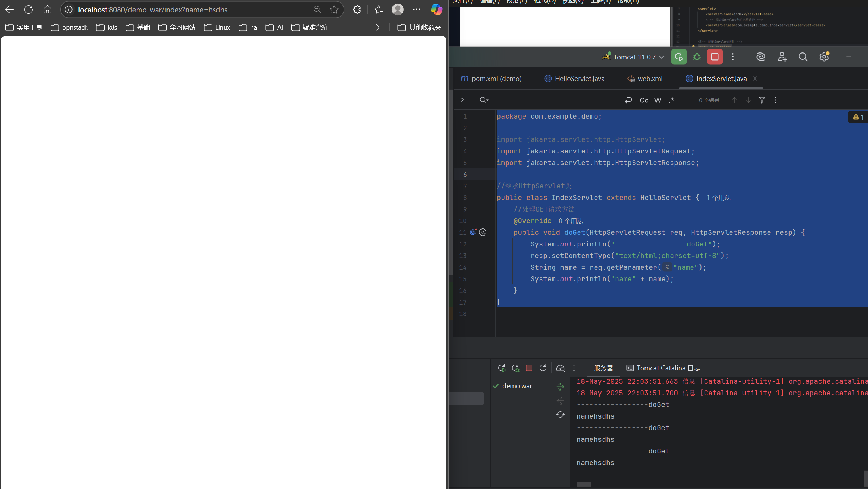Go back in the browser
This screenshot has height=489, width=868.
[x=10, y=10]
